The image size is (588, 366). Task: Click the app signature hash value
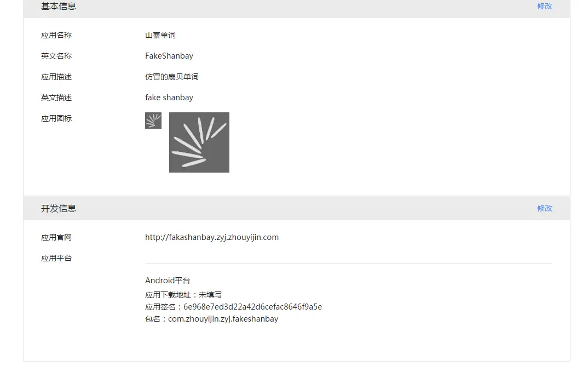(x=252, y=307)
